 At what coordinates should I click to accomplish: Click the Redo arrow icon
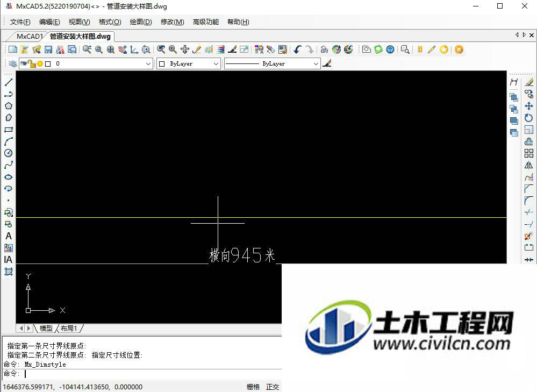309,49
